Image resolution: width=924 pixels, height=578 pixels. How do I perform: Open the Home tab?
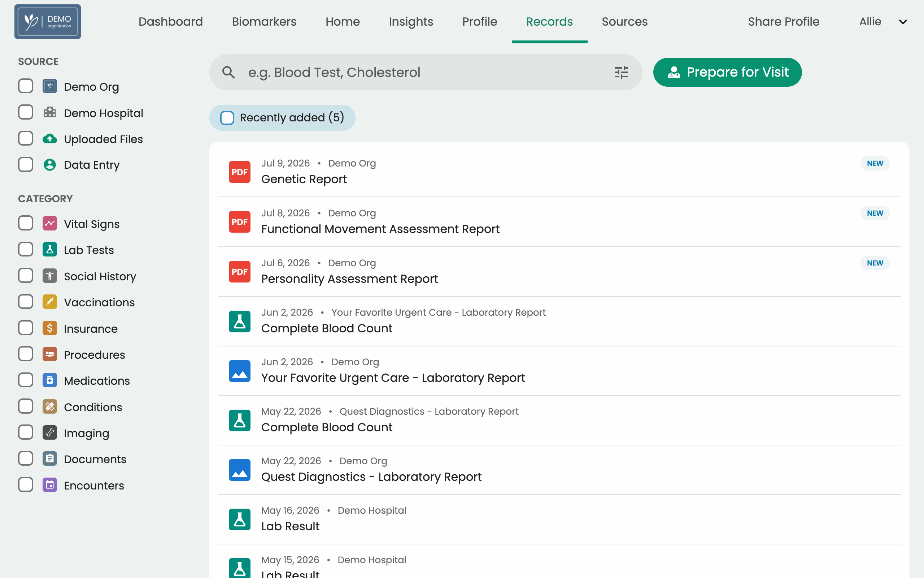coord(343,22)
